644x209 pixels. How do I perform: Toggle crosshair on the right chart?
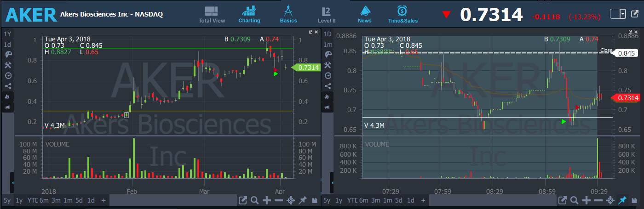[610, 200]
